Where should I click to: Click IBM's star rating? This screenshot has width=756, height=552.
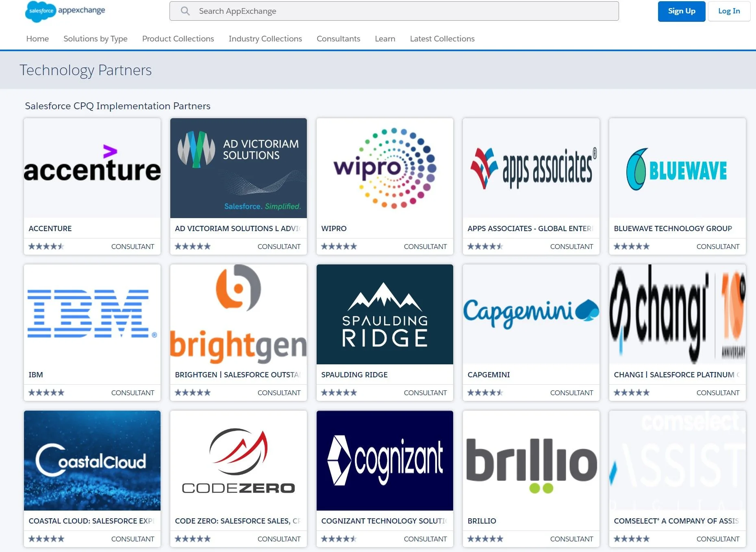[46, 392]
